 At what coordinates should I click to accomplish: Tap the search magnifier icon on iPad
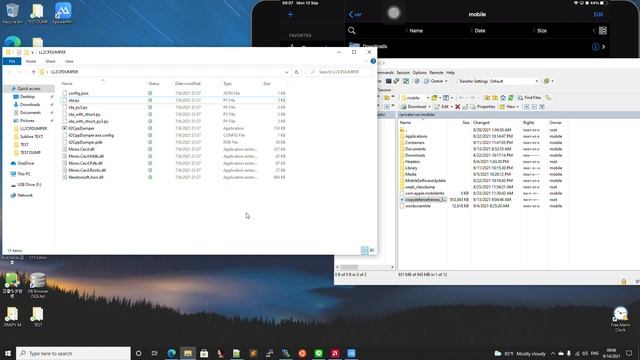tap(351, 31)
